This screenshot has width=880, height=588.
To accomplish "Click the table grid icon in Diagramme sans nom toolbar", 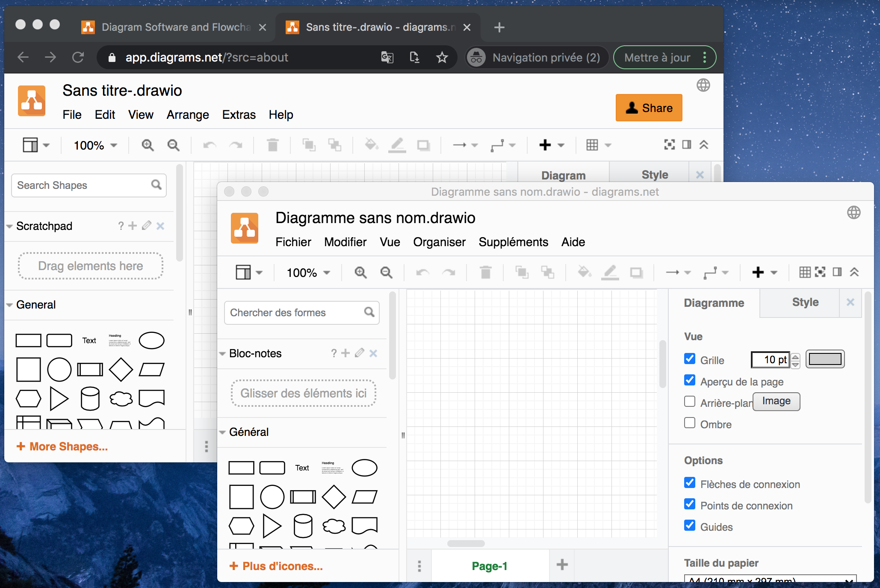I will [805, 272].
